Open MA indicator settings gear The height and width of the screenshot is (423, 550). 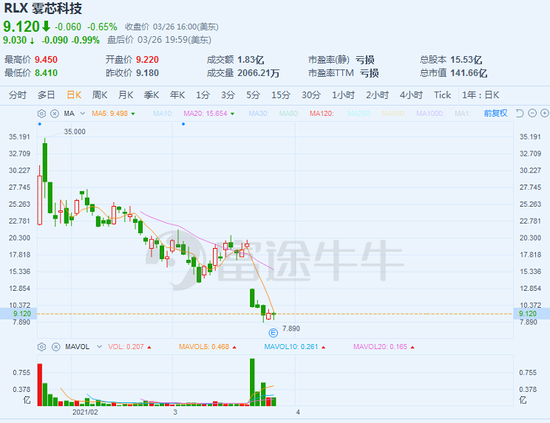pos(41,114)
